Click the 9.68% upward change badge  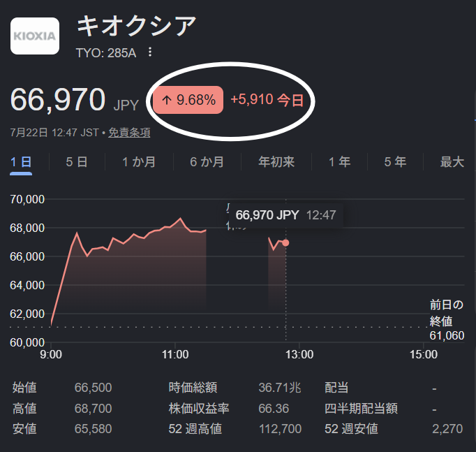click(188, 100)
